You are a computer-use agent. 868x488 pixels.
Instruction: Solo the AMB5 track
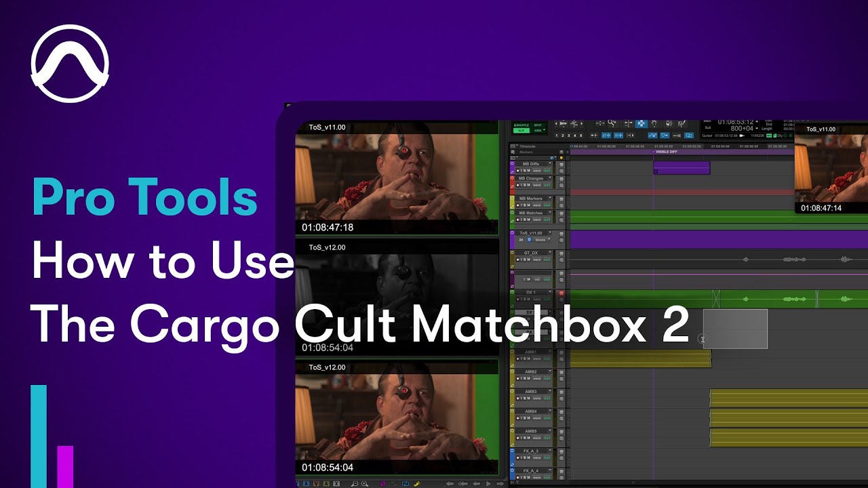click(x=525, y=438)
